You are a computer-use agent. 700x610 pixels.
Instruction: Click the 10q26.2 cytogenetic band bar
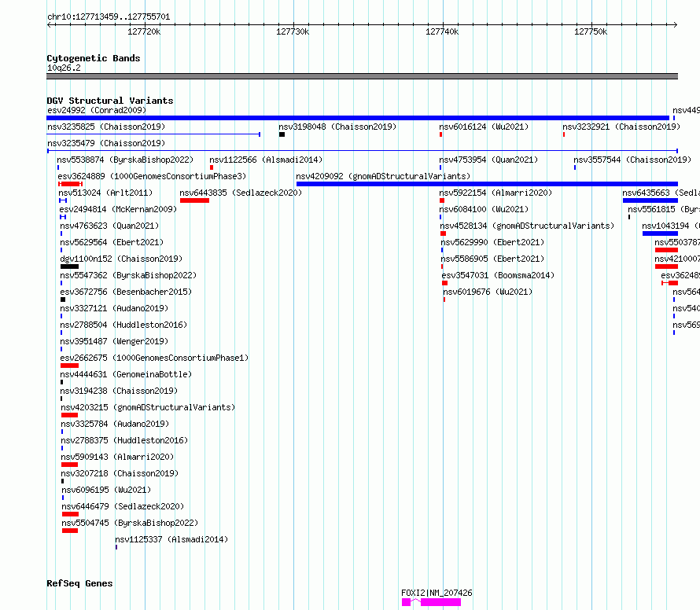coord(362,76)
